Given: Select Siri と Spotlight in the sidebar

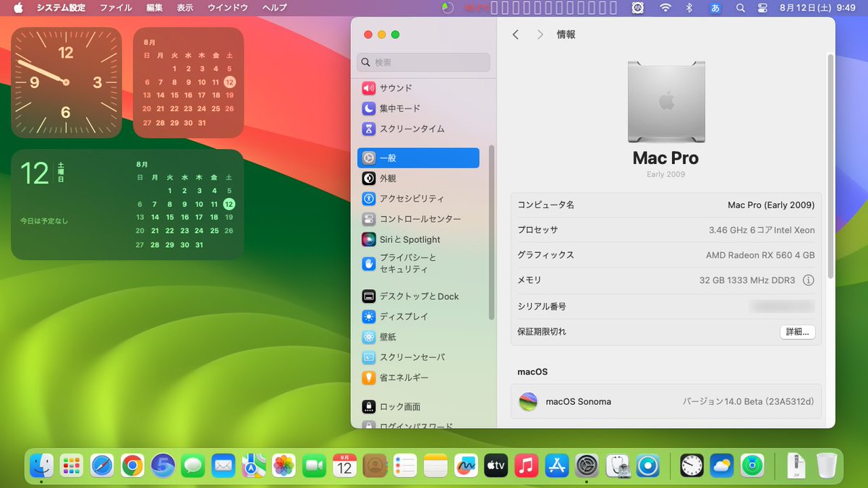Looking at the screenshot, I should 418,239.
